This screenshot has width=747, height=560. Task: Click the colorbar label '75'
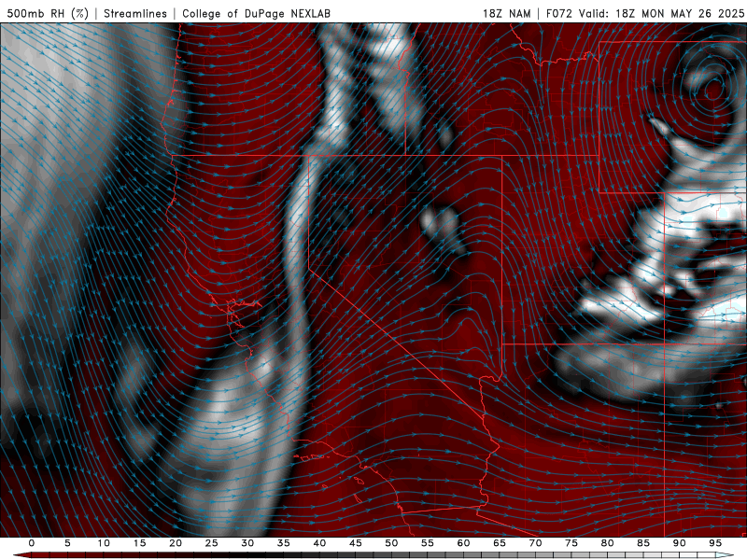[571, 543]
